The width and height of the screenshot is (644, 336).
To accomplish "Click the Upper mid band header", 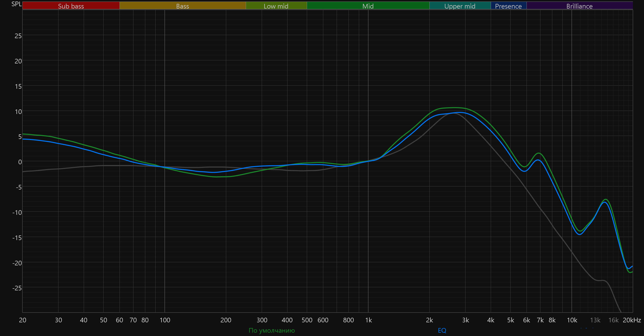I will click(460, 6).
